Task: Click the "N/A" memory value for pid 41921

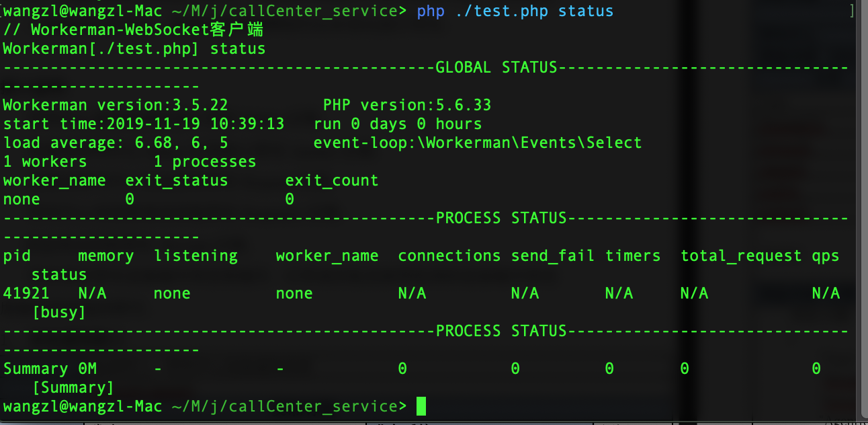Action: [x=92, y=293]
